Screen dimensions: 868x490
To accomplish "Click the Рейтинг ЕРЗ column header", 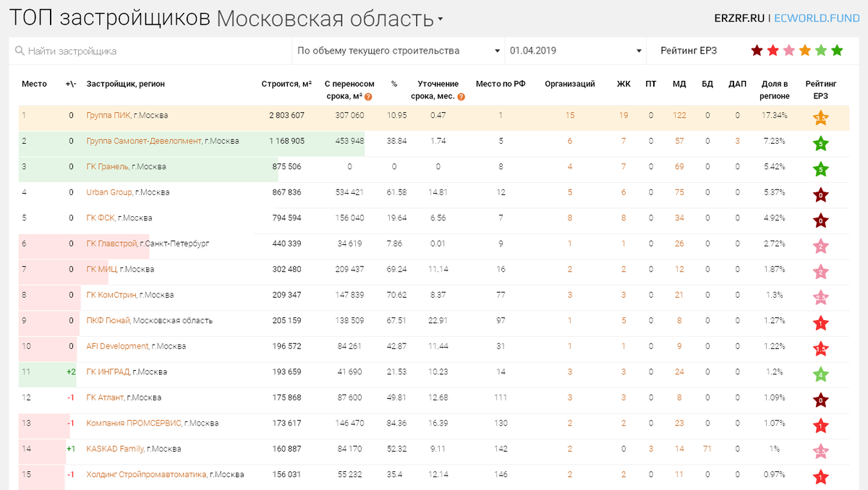I will pyautogui.click(x=821, y=90).
